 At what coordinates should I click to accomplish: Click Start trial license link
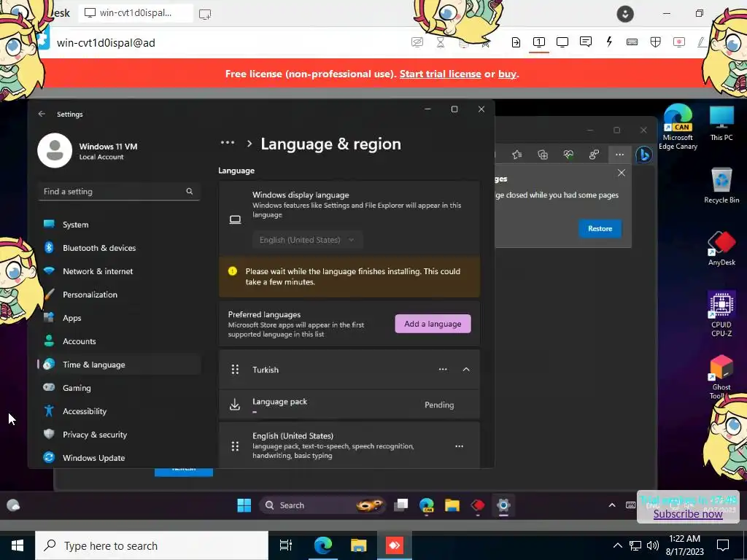point(440,74)
